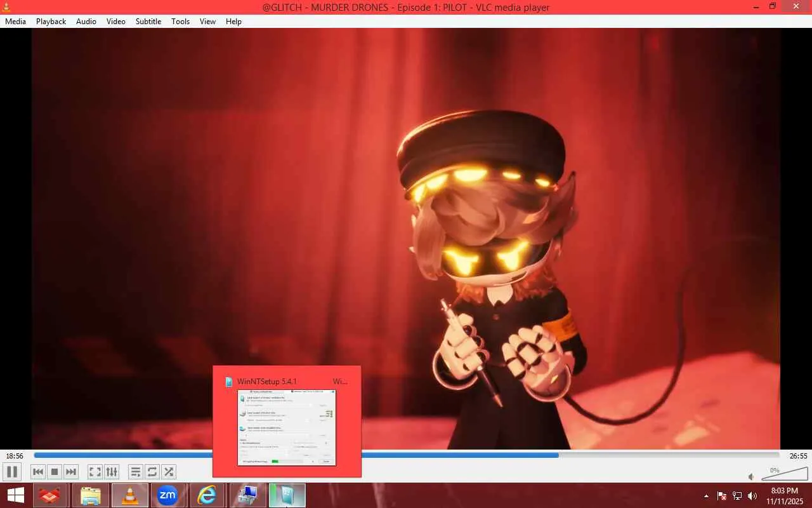Open the taskbar clock and date
Viewport: 812px width, 508px height.
click(784, 496)
